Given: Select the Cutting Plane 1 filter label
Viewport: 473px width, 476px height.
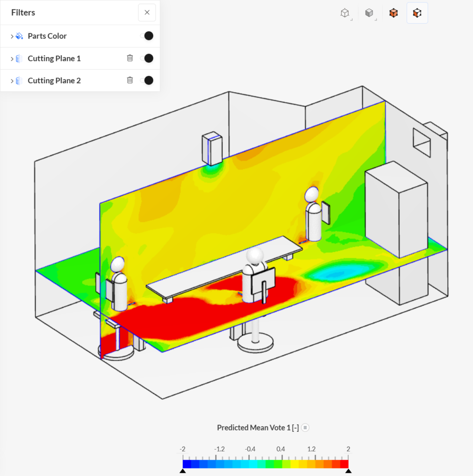Looking at the screenshot, I should point(54,58).
